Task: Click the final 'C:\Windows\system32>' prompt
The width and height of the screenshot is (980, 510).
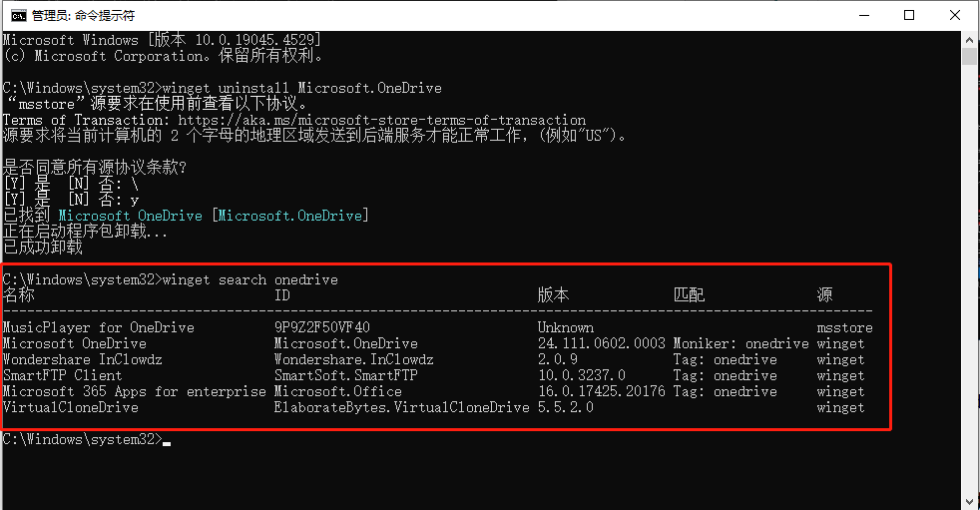Action: click(83, 439)
